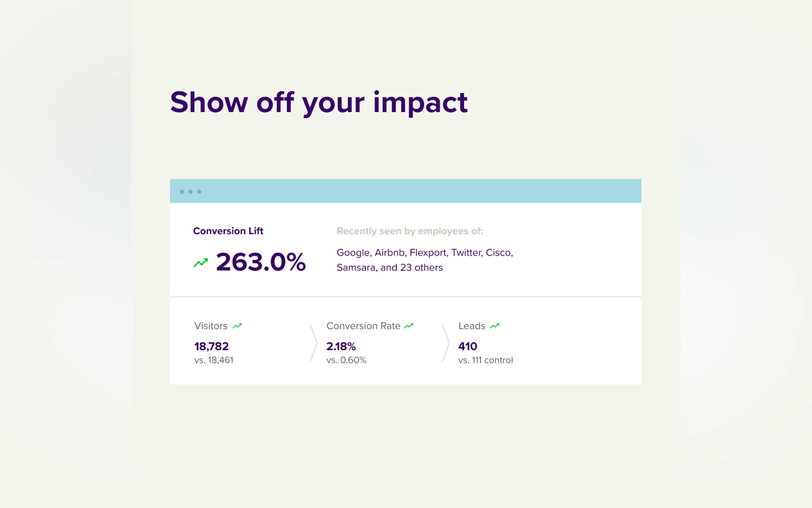Click the "Show off your impact" heading
Screen dimensions: 812x508
pos(318,102)
